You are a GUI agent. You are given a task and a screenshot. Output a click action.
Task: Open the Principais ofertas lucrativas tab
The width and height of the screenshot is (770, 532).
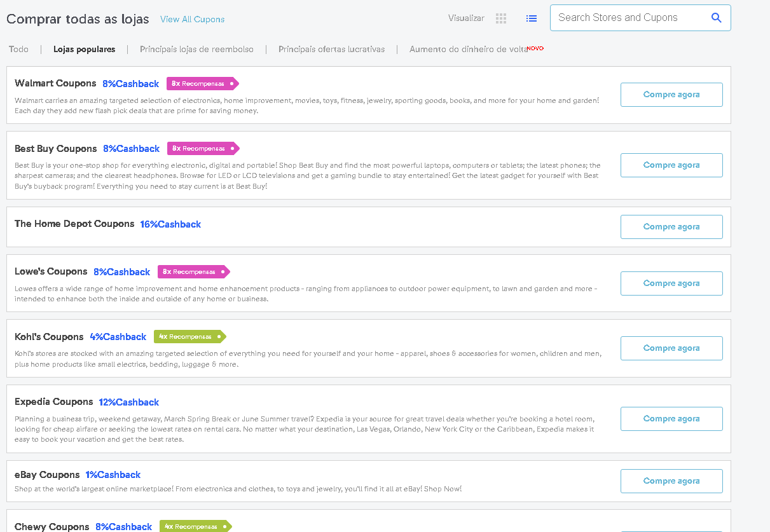(x=331, y=48)
